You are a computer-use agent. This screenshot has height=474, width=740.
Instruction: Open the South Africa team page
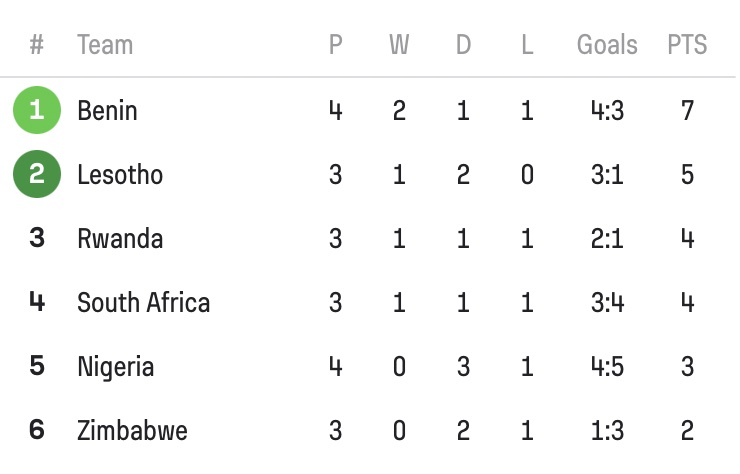tap(143, 302)
